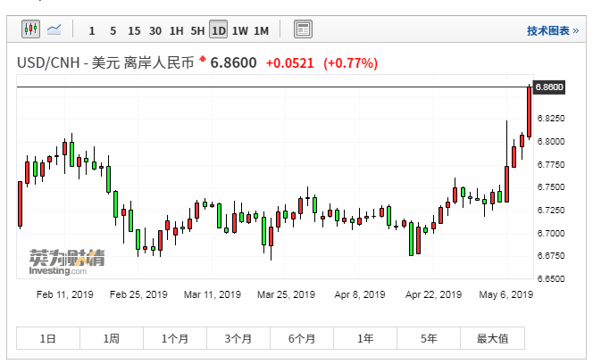Select the 1D interval
Viewport: 593px width, 364px height.
coord(219,29)
